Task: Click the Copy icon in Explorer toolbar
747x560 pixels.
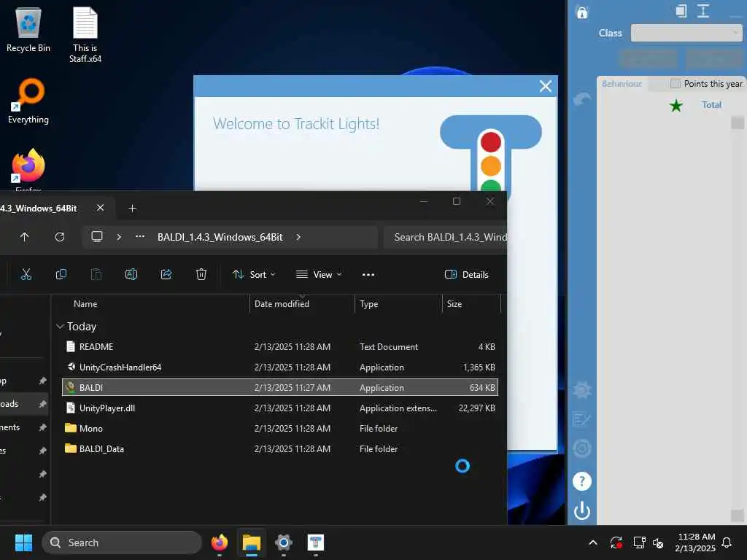Action: coord(61,274)
